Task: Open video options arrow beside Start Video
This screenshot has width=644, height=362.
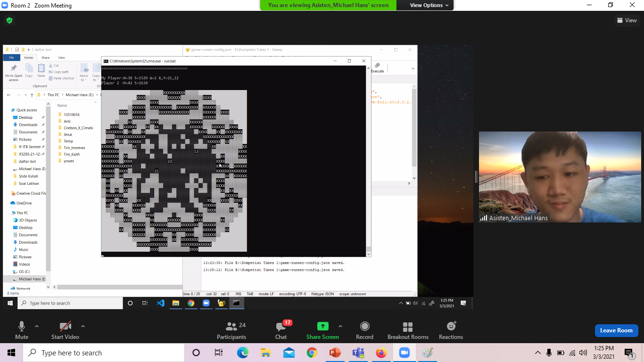Action: tap(83, 326)
